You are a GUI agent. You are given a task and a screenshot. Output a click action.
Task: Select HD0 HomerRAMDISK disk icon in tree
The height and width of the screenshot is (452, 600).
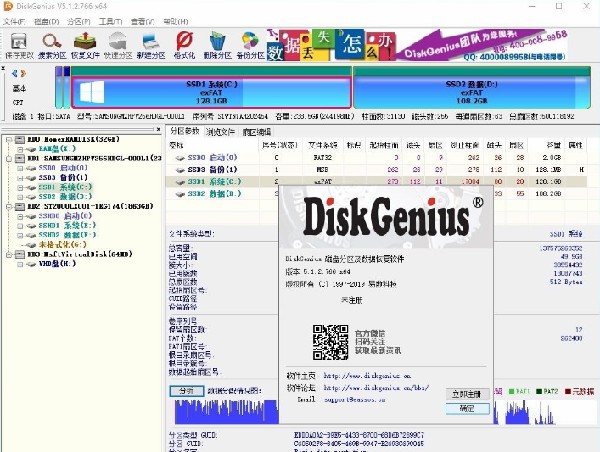click(x=20, y=140)
